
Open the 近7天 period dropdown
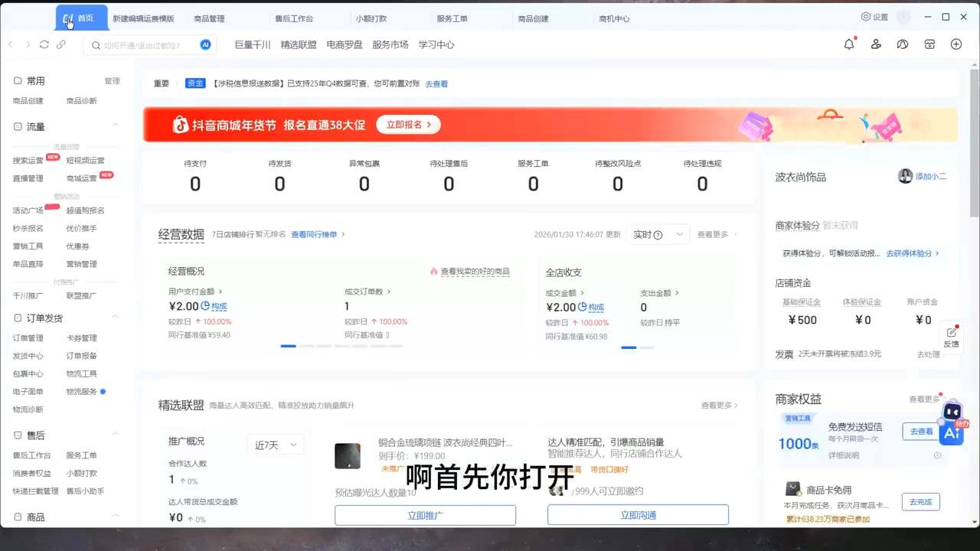click(x=275, y=445)
